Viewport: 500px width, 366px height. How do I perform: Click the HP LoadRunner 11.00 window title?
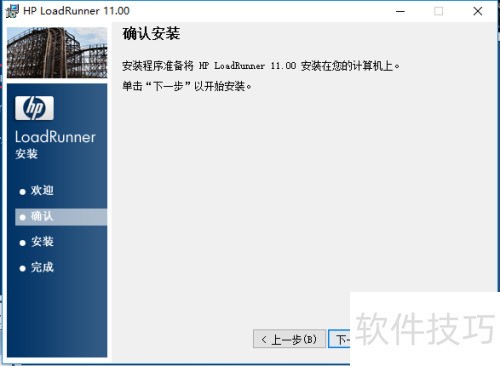(x=76, y=11)
